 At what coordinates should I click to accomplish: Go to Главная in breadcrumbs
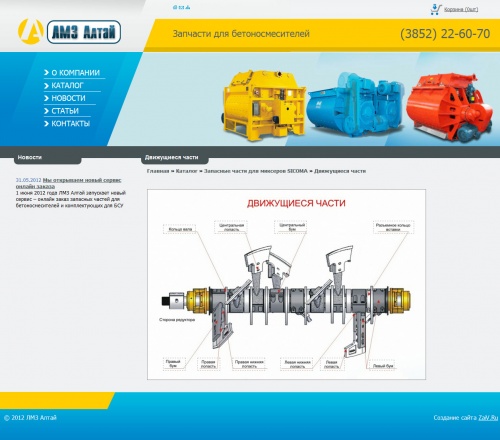(158, 171)
